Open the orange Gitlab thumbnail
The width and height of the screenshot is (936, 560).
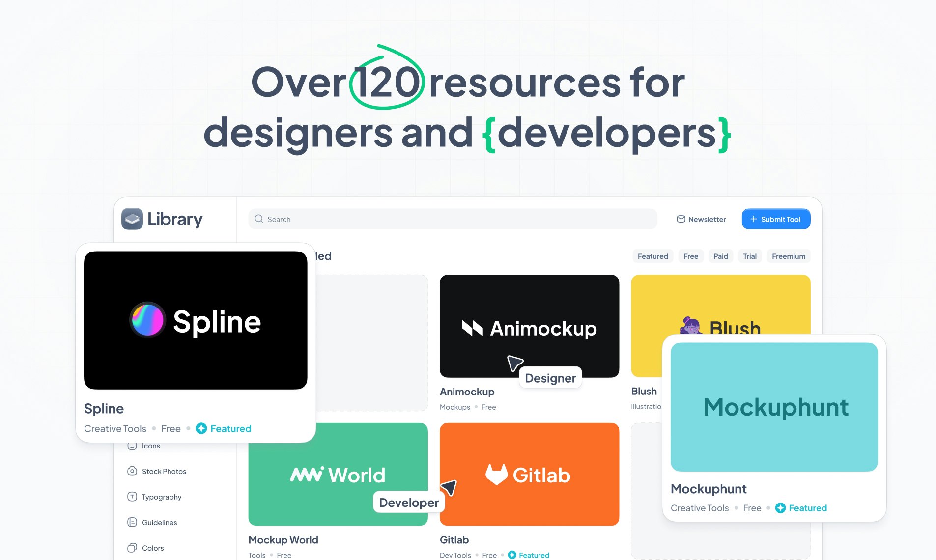(x=530, y=474)
